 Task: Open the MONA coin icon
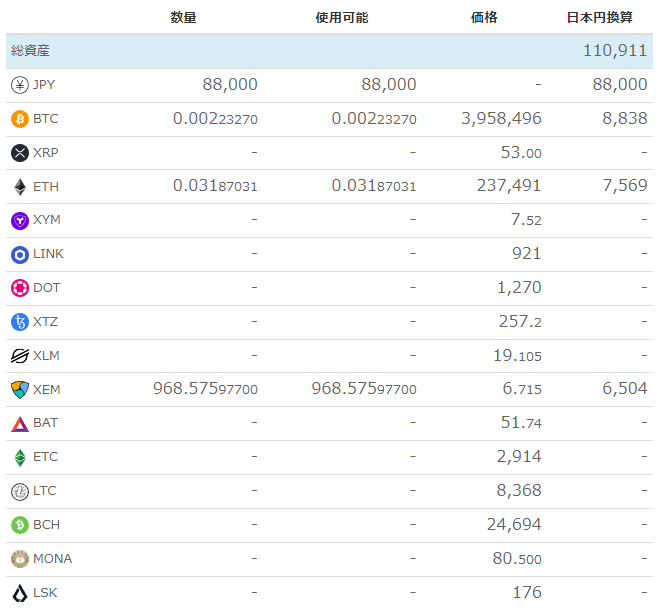pos(20,559)
